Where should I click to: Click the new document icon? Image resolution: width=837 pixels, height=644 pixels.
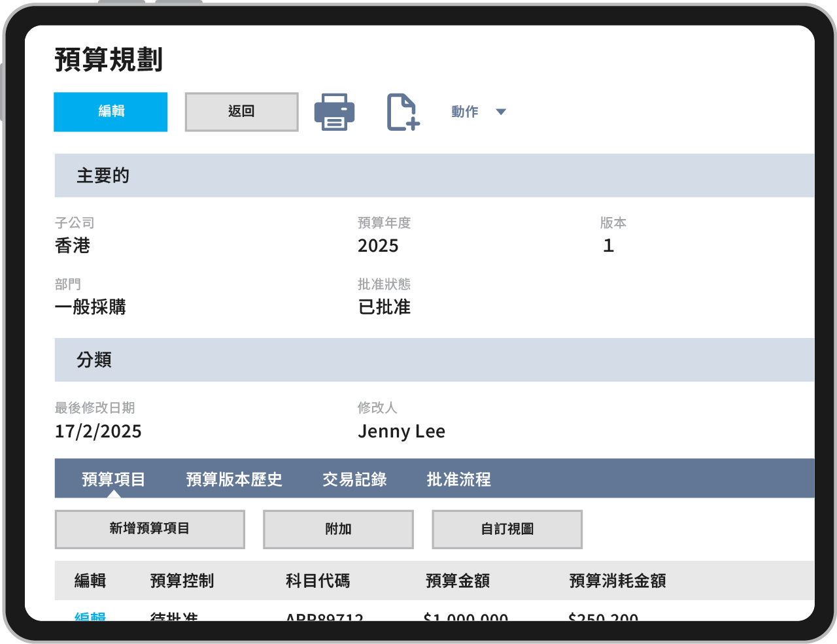[402, 112]
